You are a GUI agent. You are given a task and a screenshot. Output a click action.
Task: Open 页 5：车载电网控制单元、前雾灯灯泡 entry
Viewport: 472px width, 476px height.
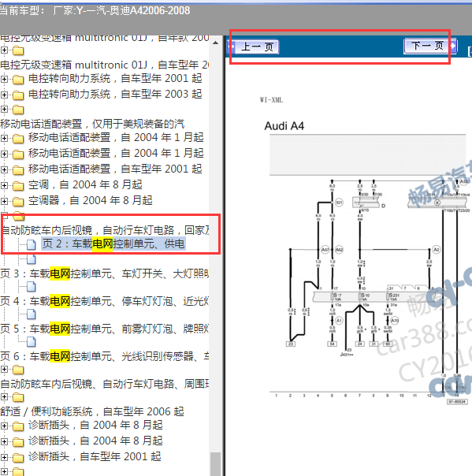(105, 329)
